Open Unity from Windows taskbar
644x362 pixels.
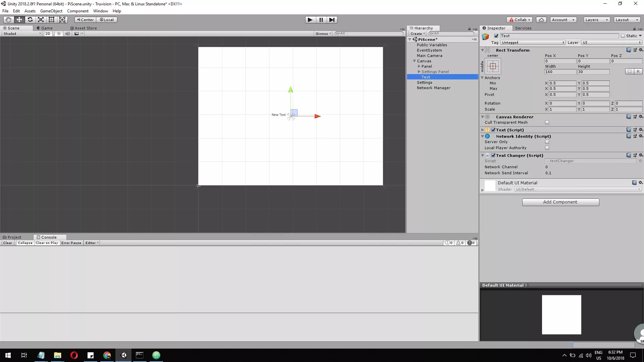(x=124, y=355)
